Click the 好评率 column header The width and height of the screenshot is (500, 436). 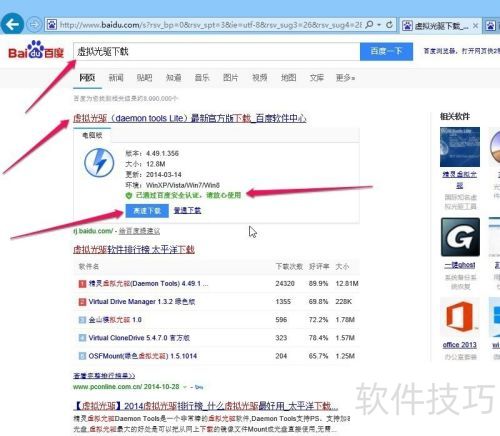click(x=319, y=266)
